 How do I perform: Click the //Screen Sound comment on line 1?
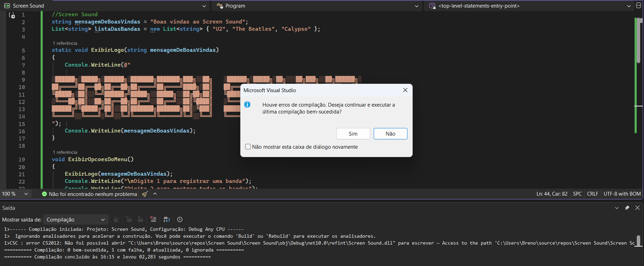coord(75,14)
